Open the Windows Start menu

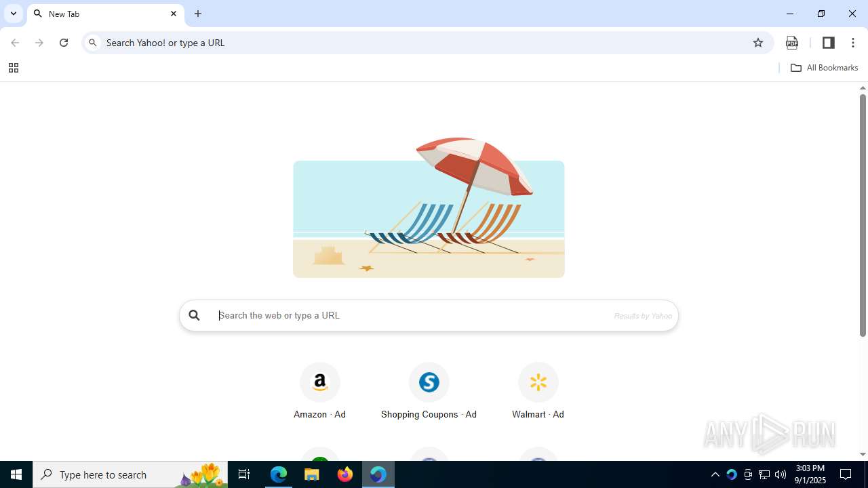(x=16, y=474)
